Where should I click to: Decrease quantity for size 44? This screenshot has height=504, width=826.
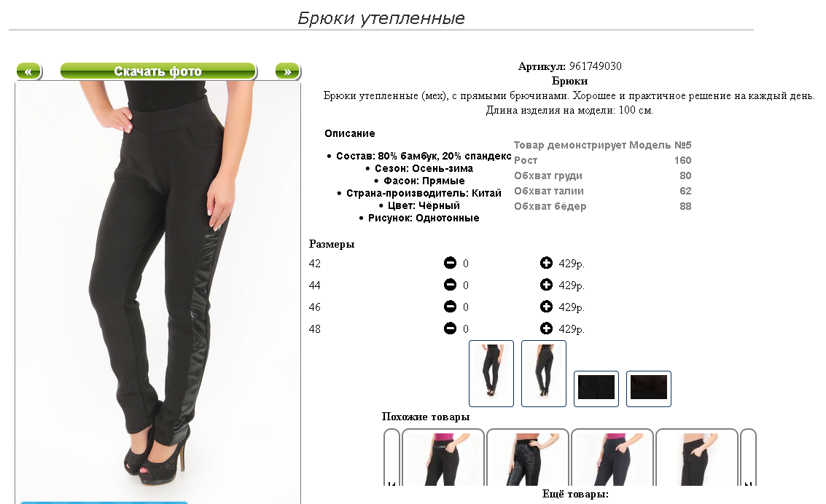450,285
